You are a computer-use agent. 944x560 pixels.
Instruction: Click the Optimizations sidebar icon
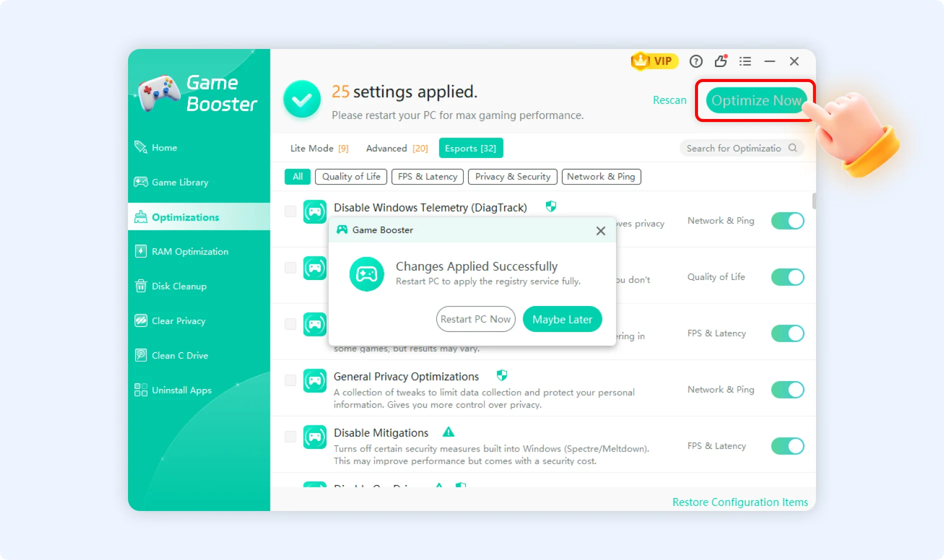point(140,217)
